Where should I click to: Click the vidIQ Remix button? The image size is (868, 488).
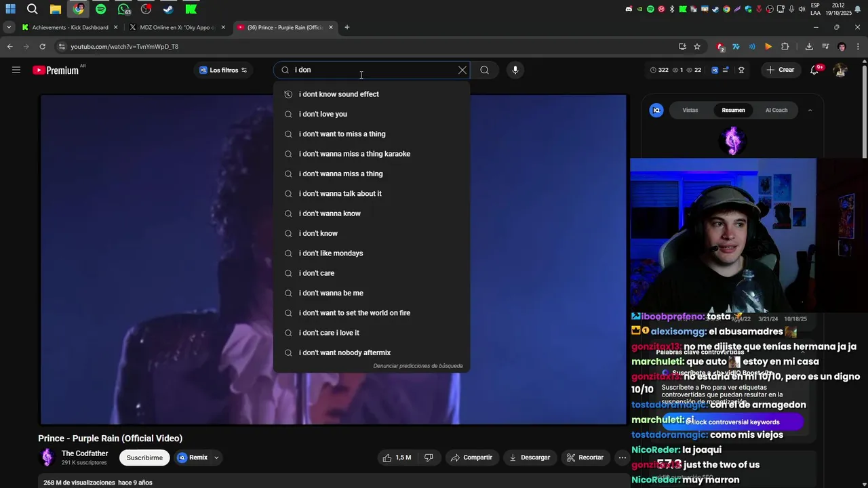click(x=193, y=457)
